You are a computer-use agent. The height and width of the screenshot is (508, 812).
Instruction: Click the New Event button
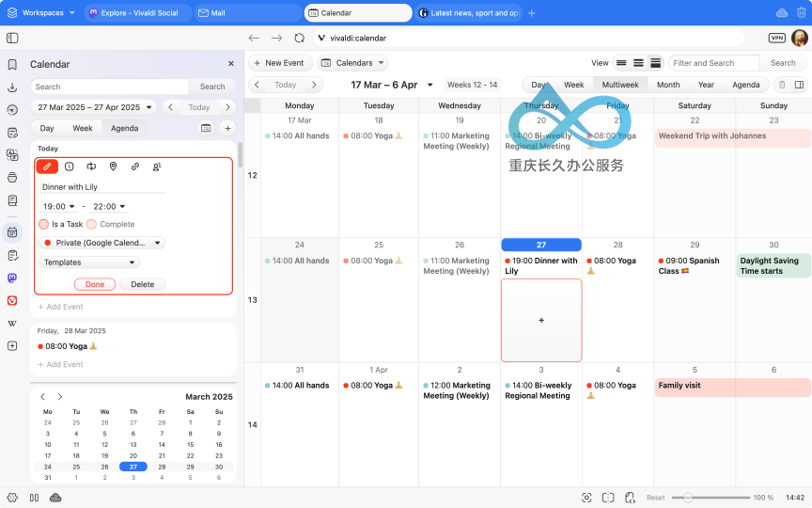point(280,63)
